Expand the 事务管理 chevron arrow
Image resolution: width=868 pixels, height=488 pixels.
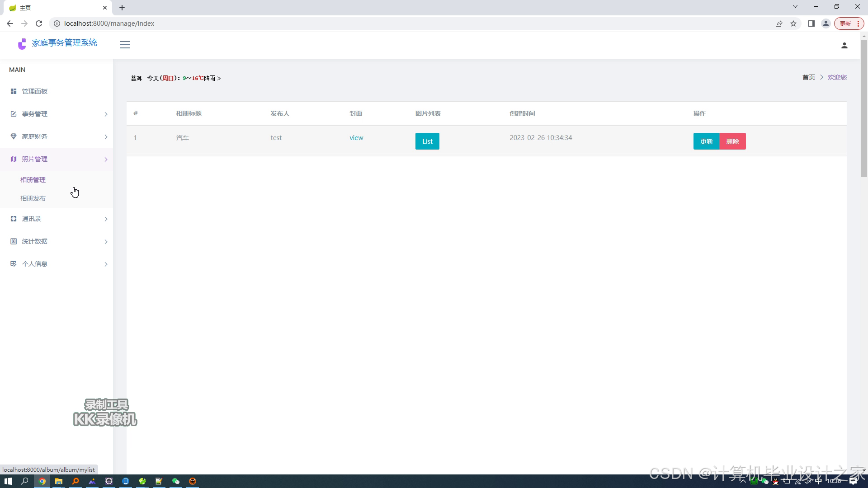pos(106,114)
